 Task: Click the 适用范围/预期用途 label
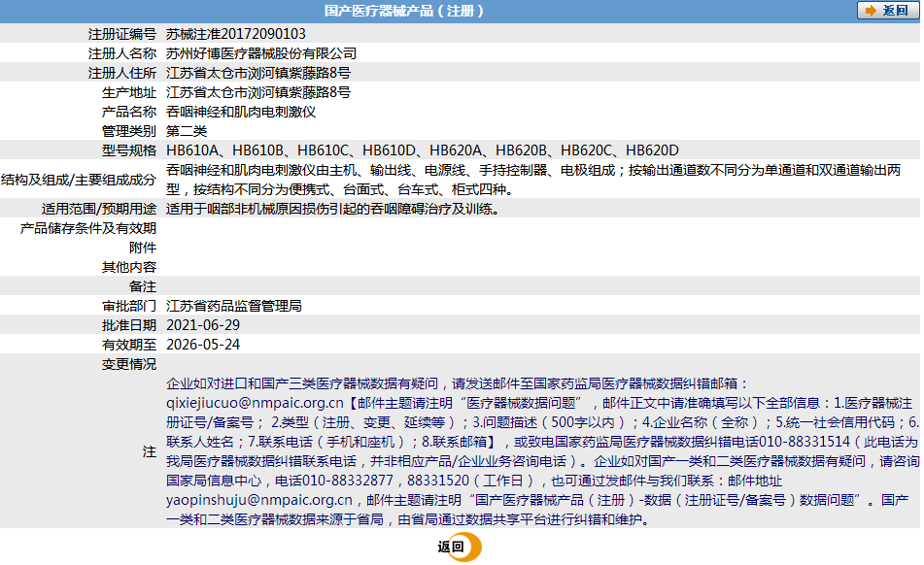click(x=99, y=209)
